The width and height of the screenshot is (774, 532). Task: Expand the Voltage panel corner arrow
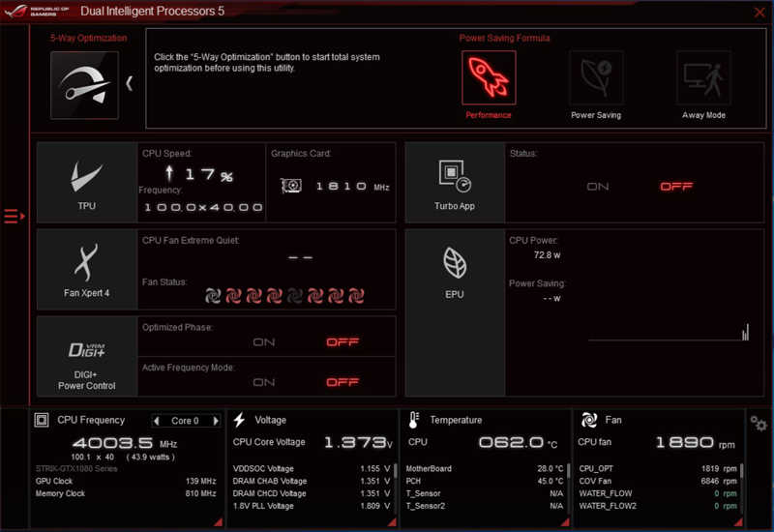pos(392,521)
